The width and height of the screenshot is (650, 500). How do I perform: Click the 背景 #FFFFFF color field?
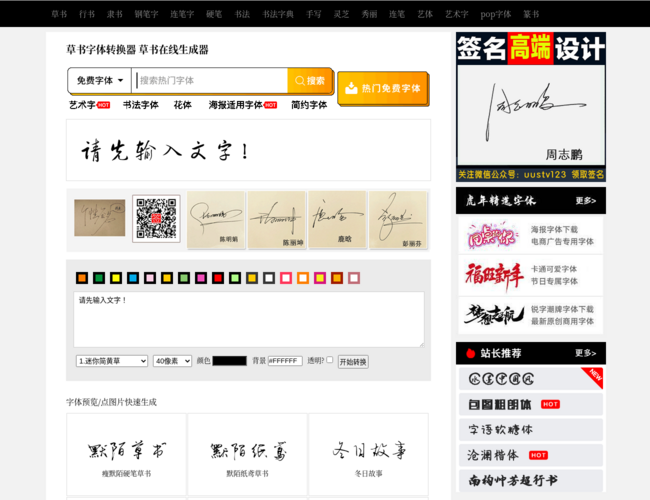[x=285, y=361]
